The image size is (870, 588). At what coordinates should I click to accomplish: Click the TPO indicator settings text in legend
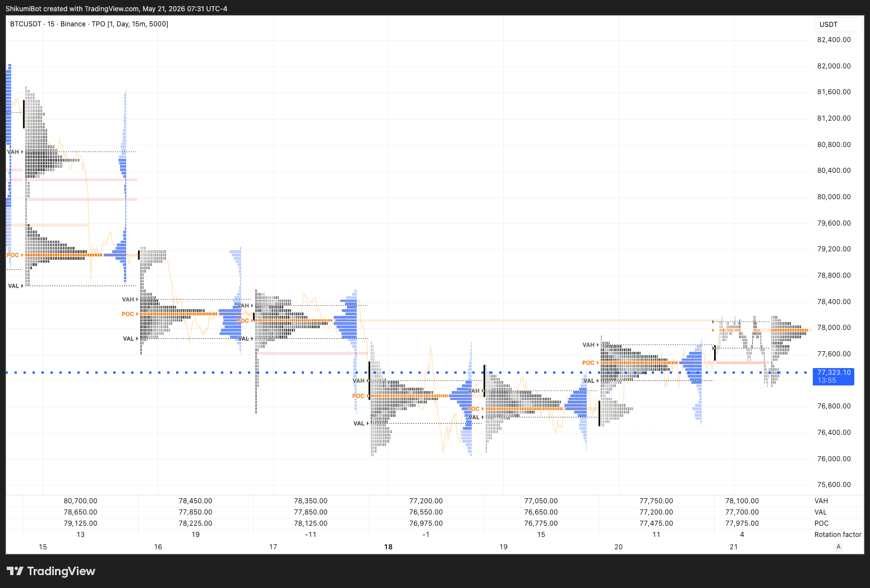pyautogui.click(x=130, y=24)
